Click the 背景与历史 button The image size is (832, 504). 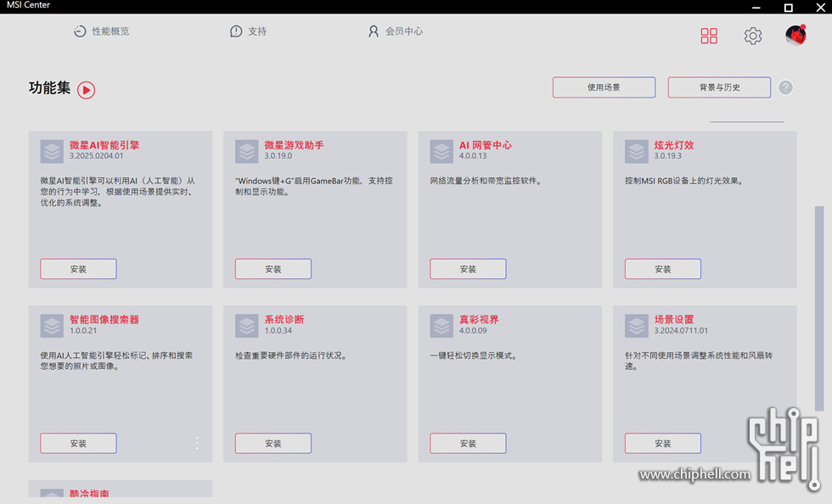tap(719, 87)
